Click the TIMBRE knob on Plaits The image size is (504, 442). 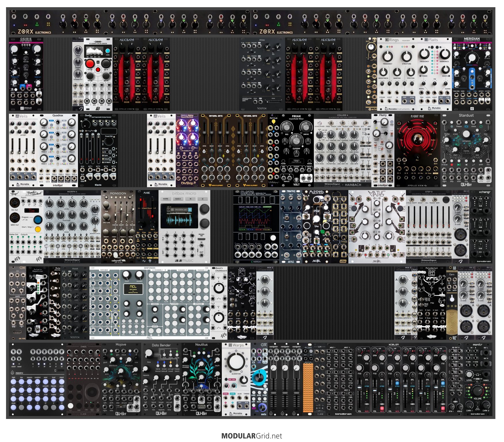click(424, 70)
